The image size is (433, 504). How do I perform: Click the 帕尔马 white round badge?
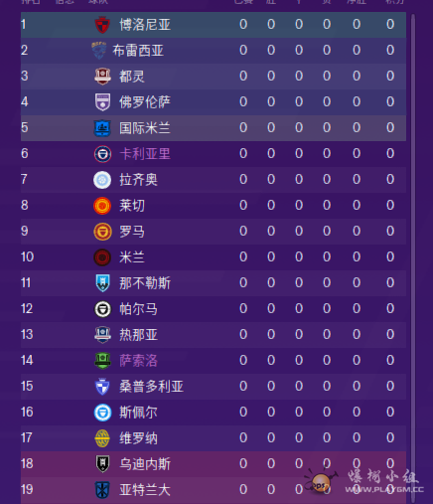point(102,309)
